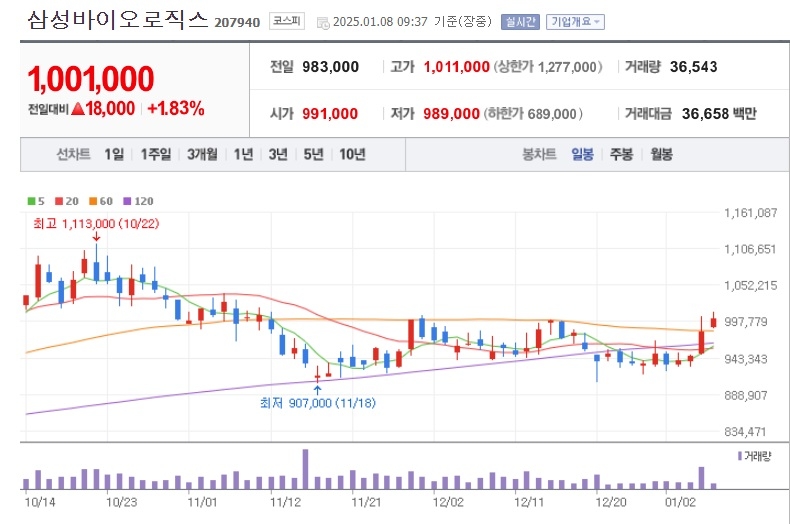The width and height of the screenshot is (790, 524).
Task: Click the calendar clock icon beside the date
Action: pos(323,23)
